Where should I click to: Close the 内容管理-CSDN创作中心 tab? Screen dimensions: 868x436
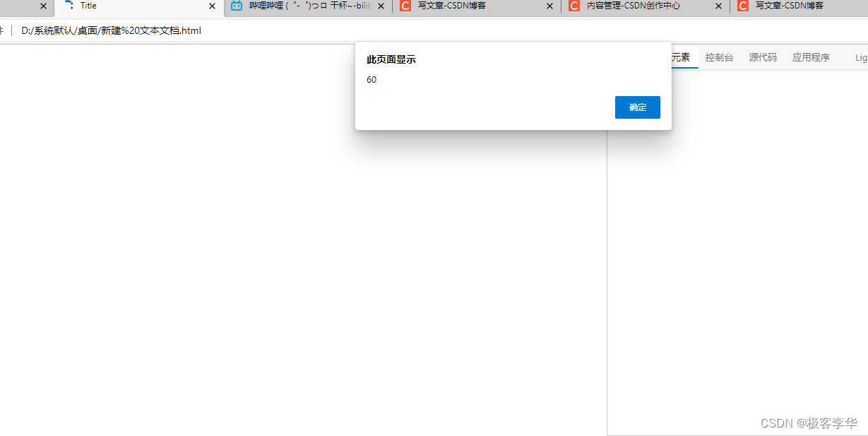click(718, 6)
